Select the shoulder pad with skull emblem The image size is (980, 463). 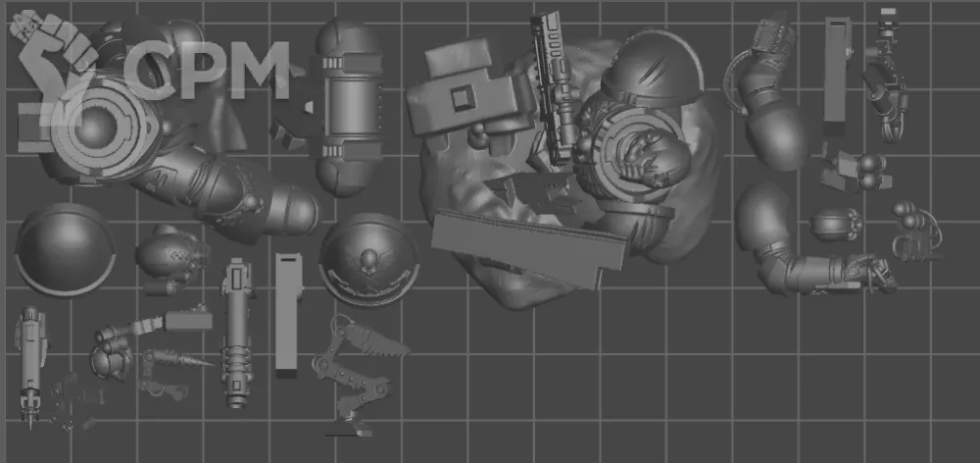click(x=369, y=261)
